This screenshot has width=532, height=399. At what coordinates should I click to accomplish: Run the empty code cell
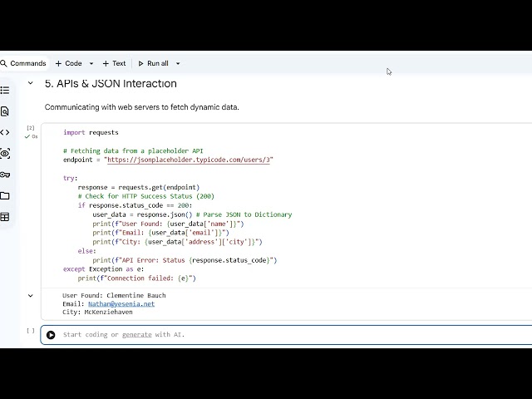pyautogui.click(x=51, y=335)
